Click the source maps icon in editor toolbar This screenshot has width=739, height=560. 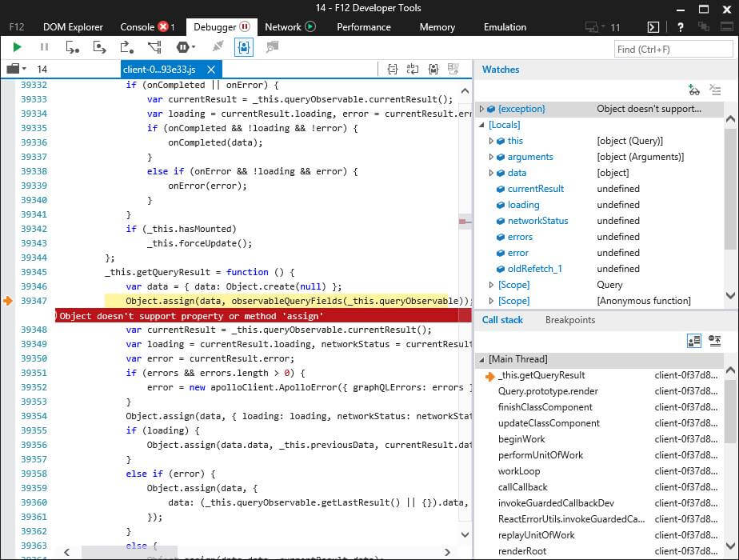click(x=453, y=70)
